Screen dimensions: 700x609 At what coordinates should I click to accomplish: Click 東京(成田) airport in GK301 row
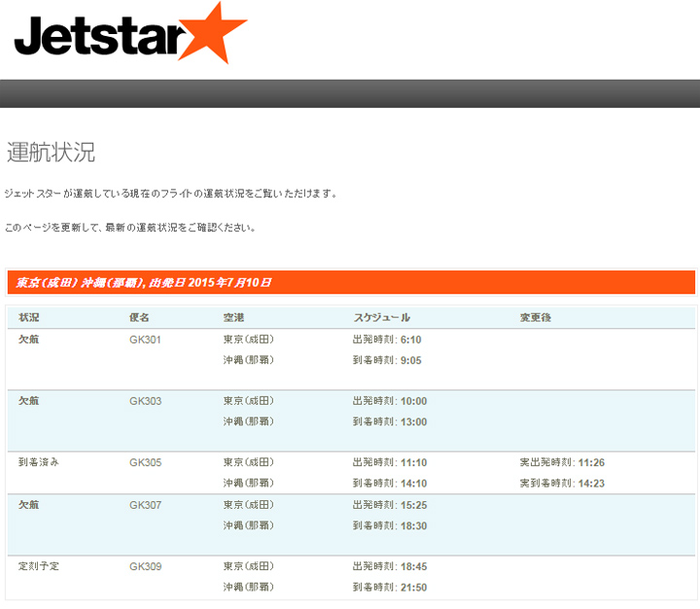coord(249,340)
